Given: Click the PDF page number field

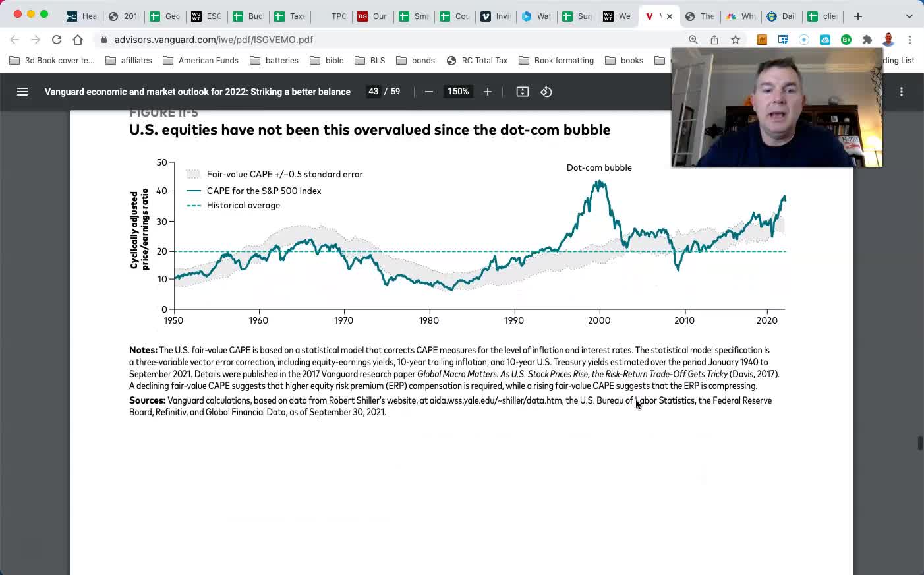Looking at the screenshot, I should (373, 92).
